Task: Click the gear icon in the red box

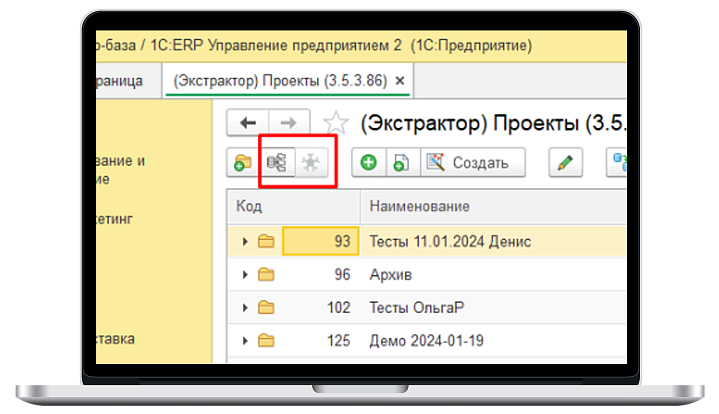Action: (312, 162)
